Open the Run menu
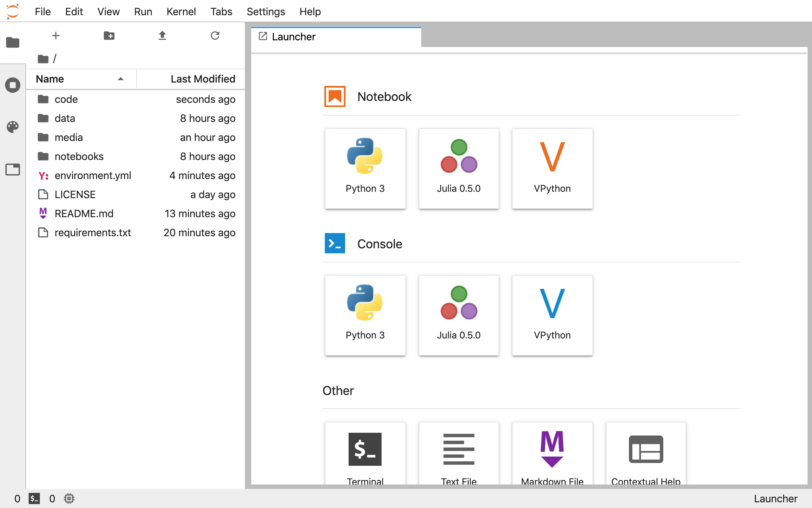Screen dimensions: 812x508 coord(143,11)
